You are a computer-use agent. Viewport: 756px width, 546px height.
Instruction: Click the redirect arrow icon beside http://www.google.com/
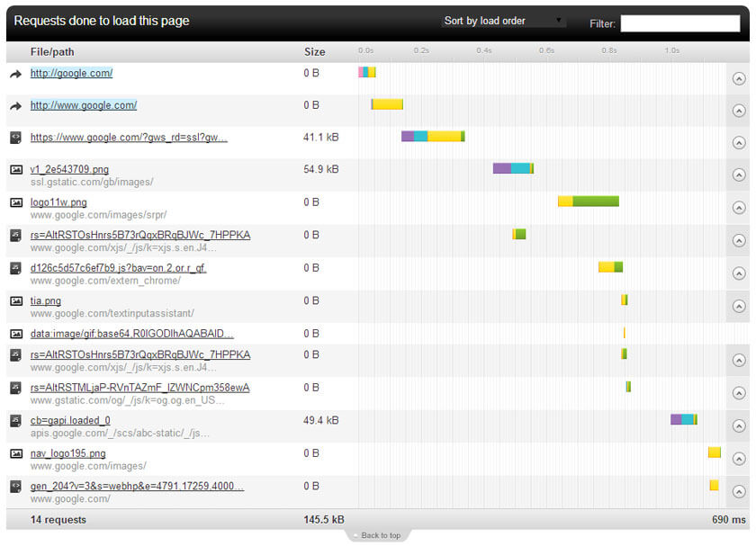coord(16,106)
